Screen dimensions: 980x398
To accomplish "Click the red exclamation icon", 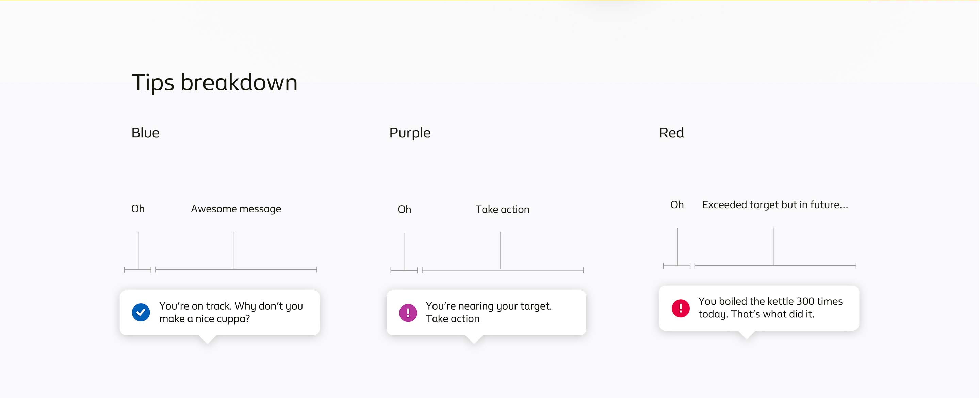I will coord(681,308).
